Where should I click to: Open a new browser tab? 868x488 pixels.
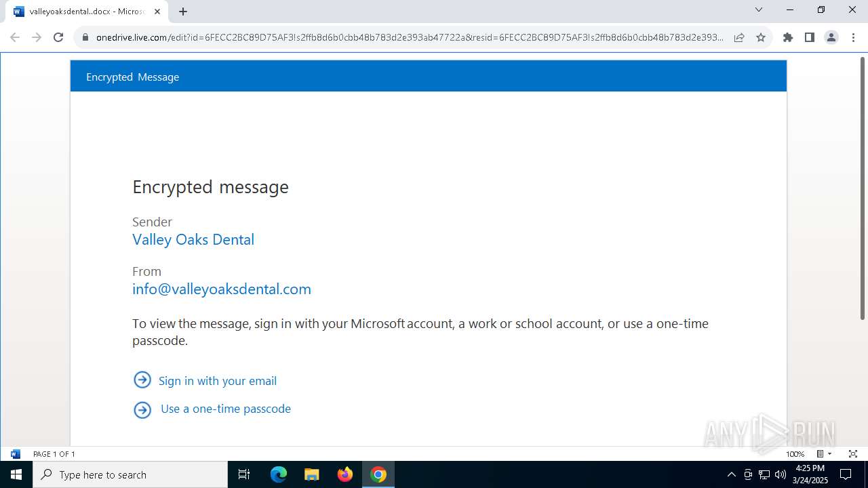coord(182,11)
